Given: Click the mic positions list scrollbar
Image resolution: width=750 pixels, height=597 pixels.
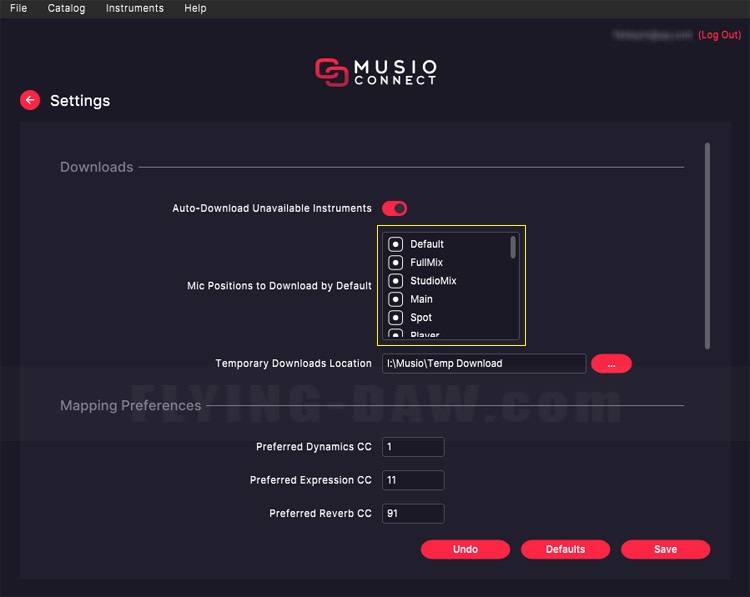Looking at the screenshot, I should pyautogui.click(x=513, y=247).
